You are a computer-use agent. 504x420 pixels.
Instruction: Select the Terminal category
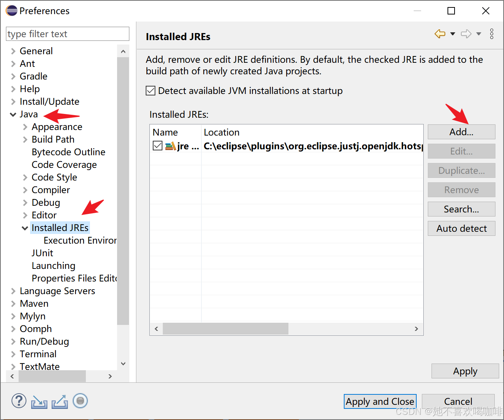[x=38, y=354]
